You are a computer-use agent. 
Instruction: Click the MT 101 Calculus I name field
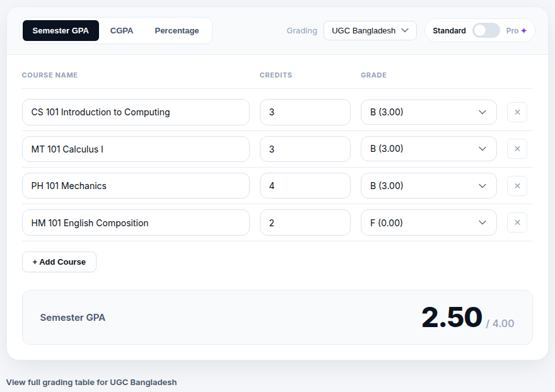point(136,149)
